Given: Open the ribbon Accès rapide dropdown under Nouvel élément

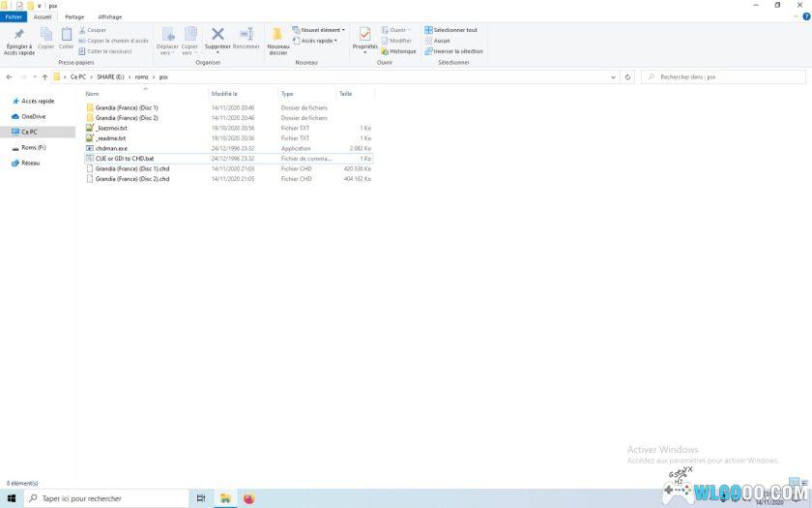Looking at the screenshot, I should point(319,41).
